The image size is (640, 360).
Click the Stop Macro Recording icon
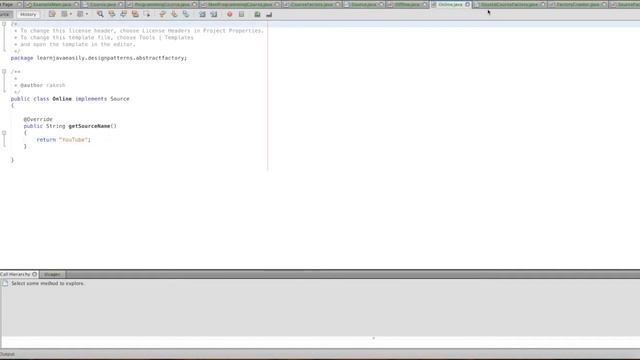[242, 14]
